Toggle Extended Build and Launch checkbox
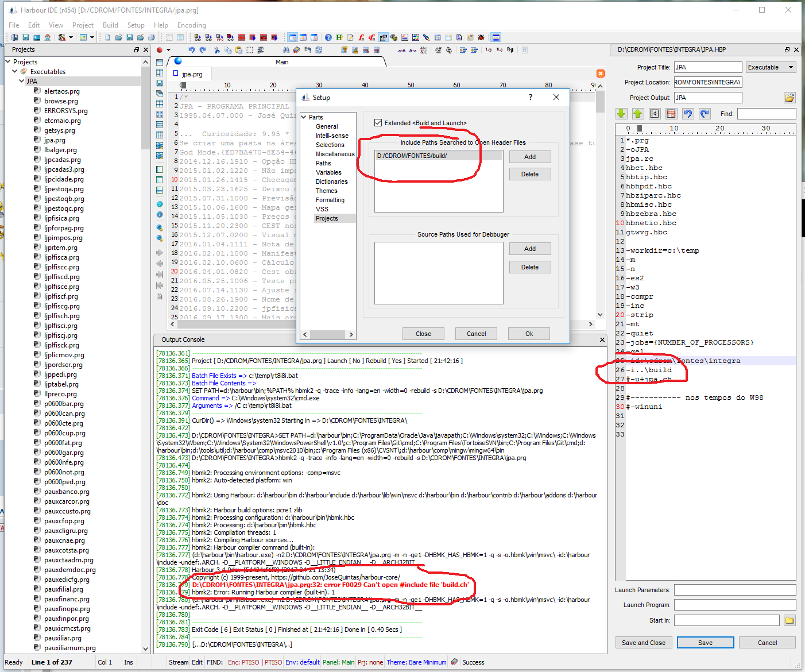The width and height of the screenshot is (805, 672). (x=378, y=122)
